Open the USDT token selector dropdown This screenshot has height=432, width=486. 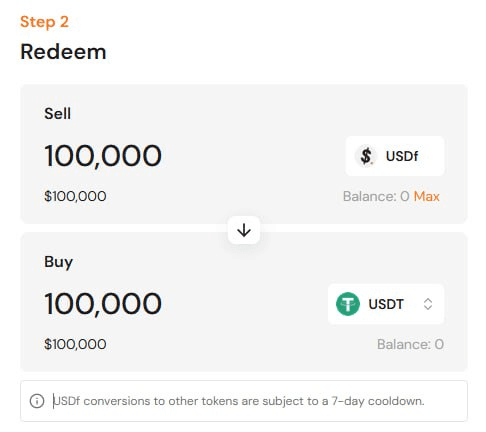tap(386, 304)
